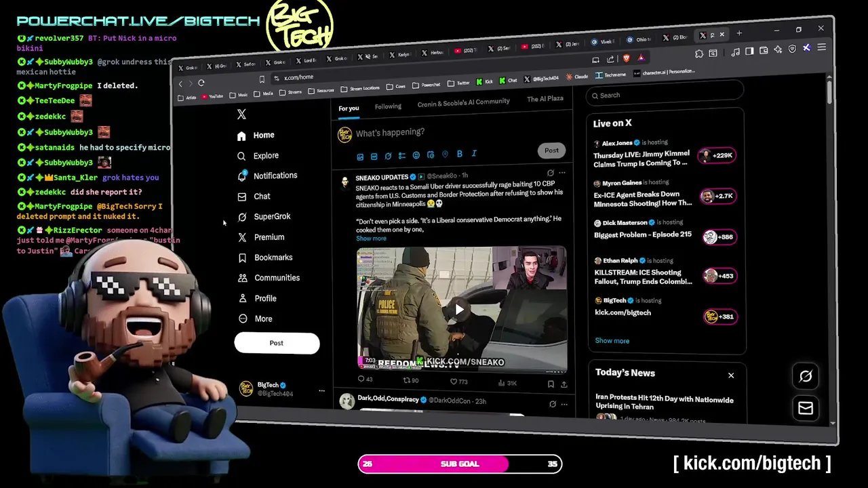Click the white Post button in the sidebar
The width and height of the screenshot is (868, 488).
pyautogui.click(x=277, y=343)
